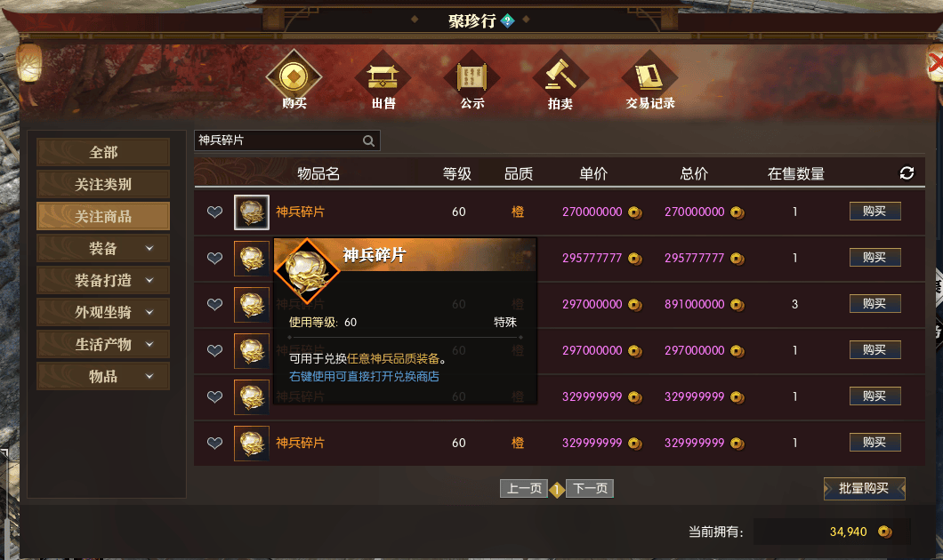
Task: Go to the next page with 下一页
Action: click(590, 489)
